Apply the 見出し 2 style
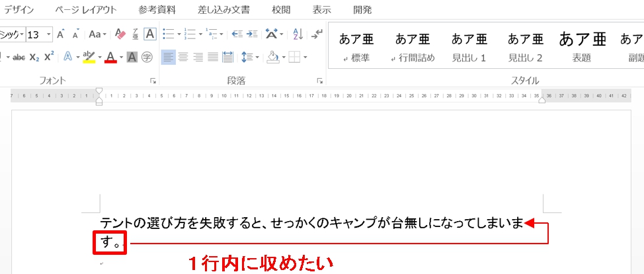 coord(525,47)
